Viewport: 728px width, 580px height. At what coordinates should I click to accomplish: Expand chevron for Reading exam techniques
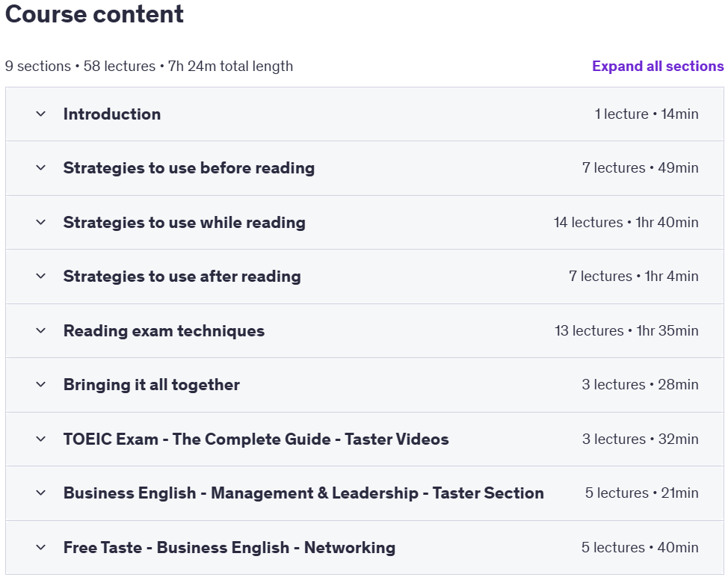pos(41,330)
